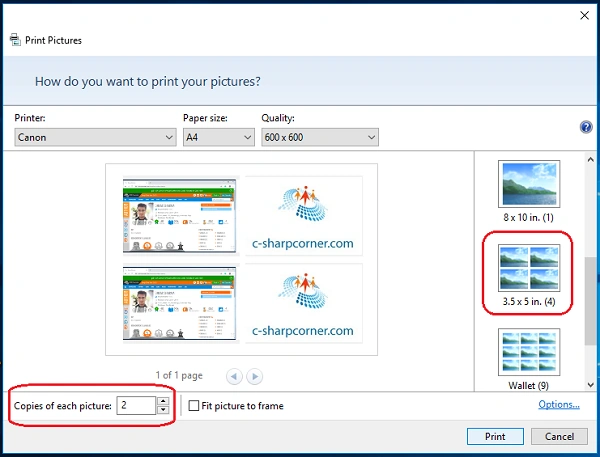
Task: Open the Paper size dropdown showing A4
Action: (218, 137)
